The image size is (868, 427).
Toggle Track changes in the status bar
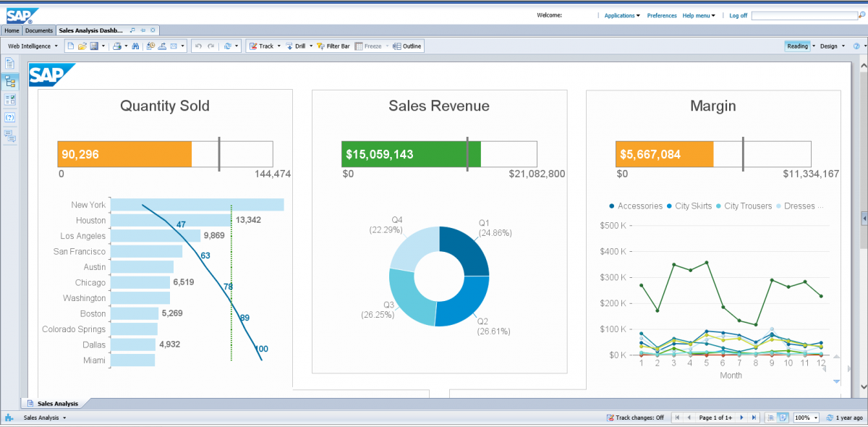click(x=635, y=418)
